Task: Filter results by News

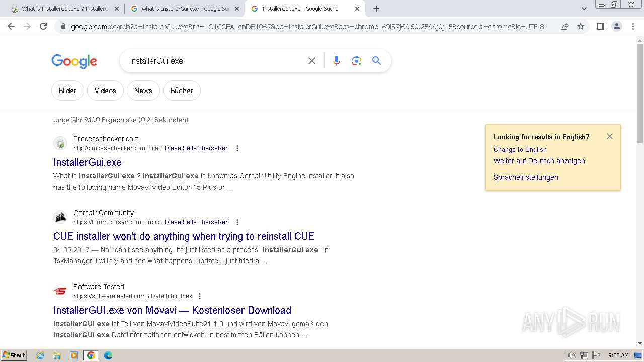Action: 143,90
